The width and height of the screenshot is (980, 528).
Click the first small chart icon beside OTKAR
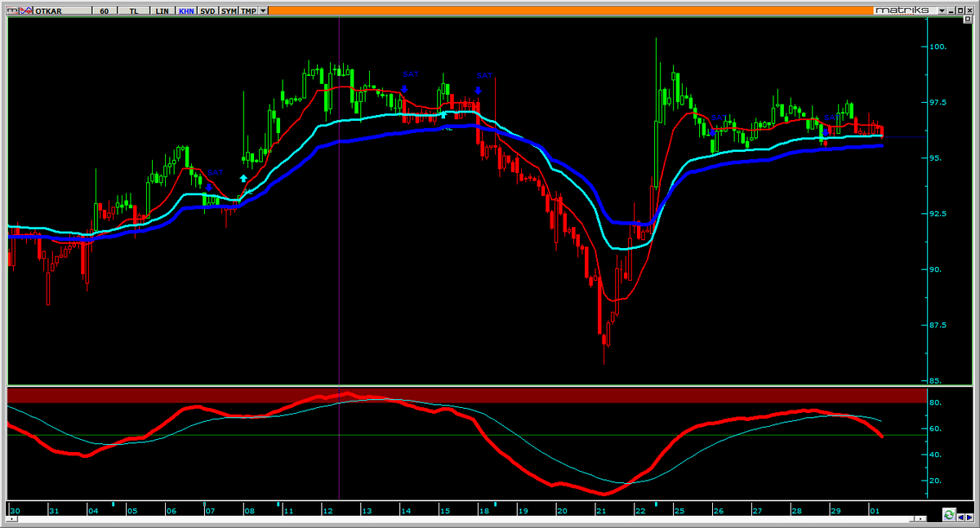[x=13, y=11]
